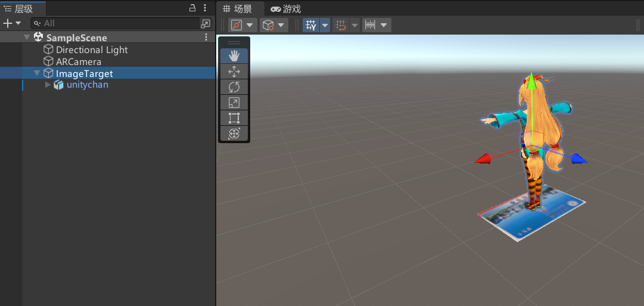Collapse the SampleScene tree node
The image size is (644, 306).
click(x=27, y=38)
